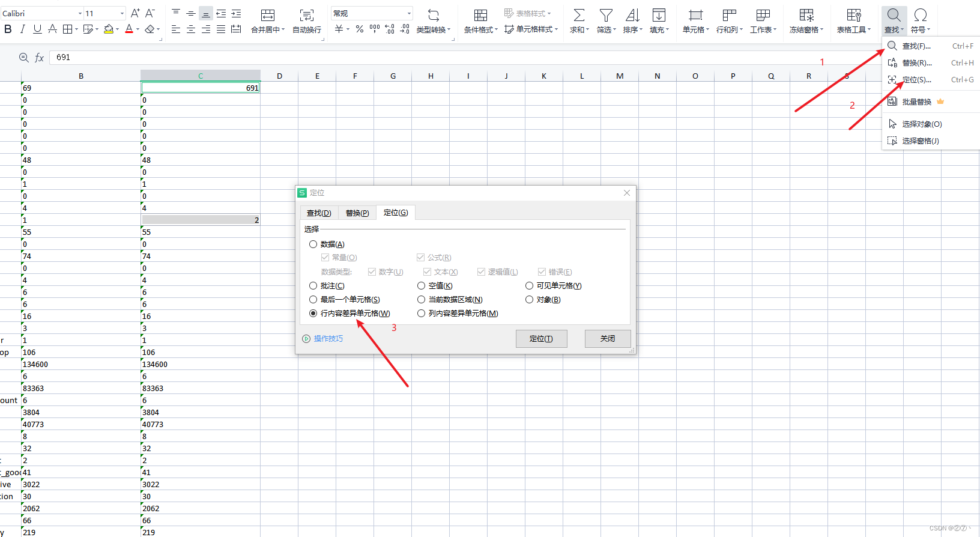980x537 pixels.
Task: Select column C header
Action: [x=201, y=76]
